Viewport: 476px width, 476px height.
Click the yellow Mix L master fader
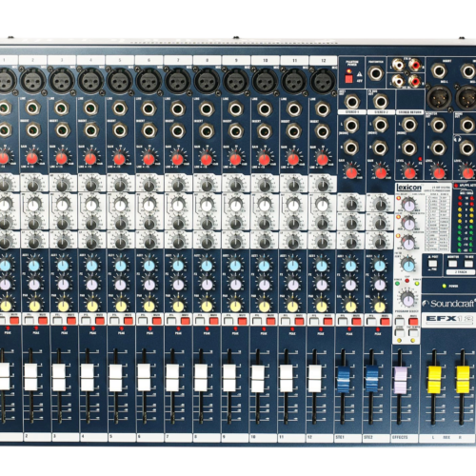point(434,379)
